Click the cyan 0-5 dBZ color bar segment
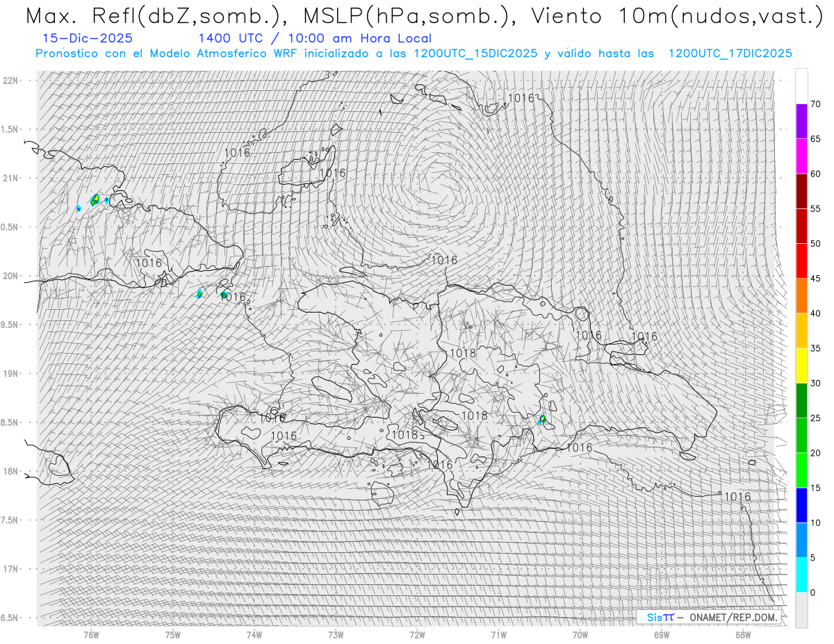Screen dimensions: 834x644 coord(801,575)
